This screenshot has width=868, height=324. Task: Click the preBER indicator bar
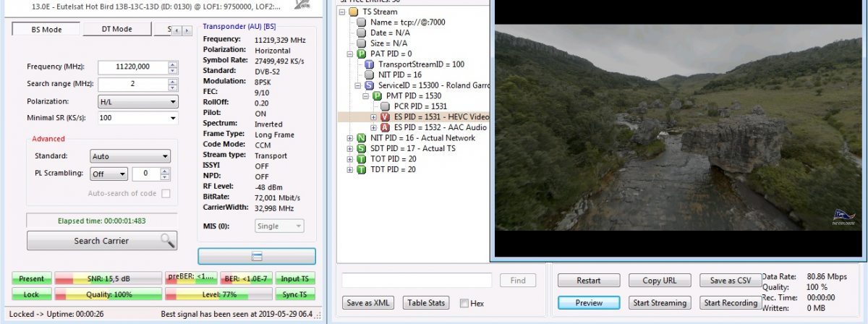[x=190, y=277]
